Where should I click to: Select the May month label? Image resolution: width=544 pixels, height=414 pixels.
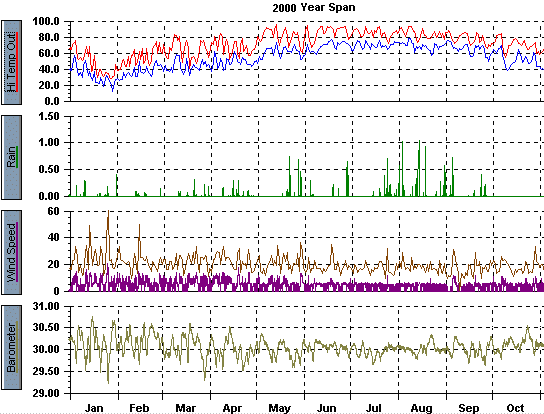280,408
